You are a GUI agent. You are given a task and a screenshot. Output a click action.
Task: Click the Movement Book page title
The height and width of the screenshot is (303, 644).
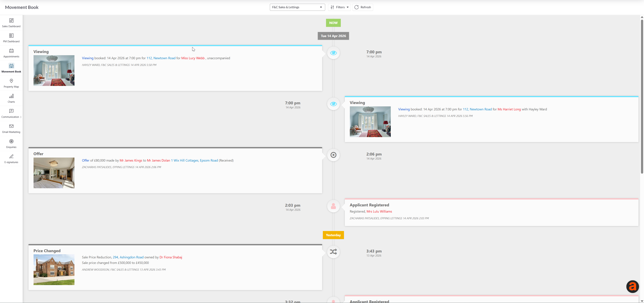click(22, 7)
